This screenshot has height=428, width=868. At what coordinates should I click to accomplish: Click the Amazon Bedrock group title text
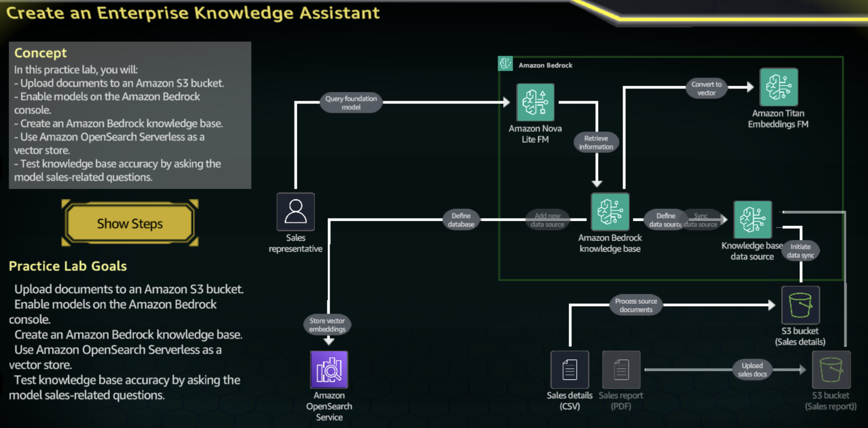point(545,65)
